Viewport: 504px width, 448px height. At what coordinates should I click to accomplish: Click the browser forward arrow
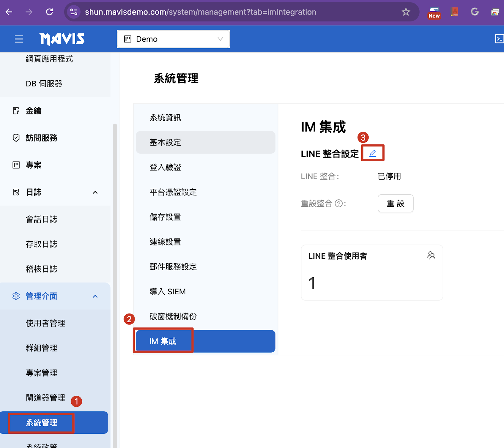pos(29,12)
